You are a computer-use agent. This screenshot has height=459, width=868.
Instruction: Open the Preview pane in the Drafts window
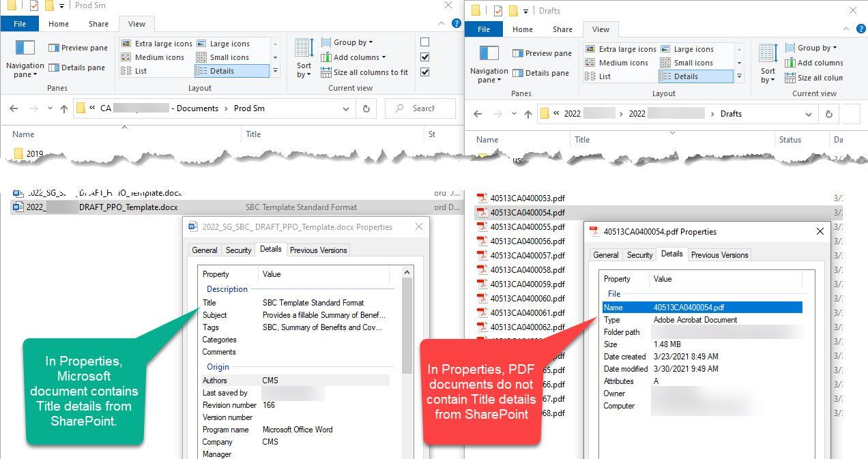[542, 53]
